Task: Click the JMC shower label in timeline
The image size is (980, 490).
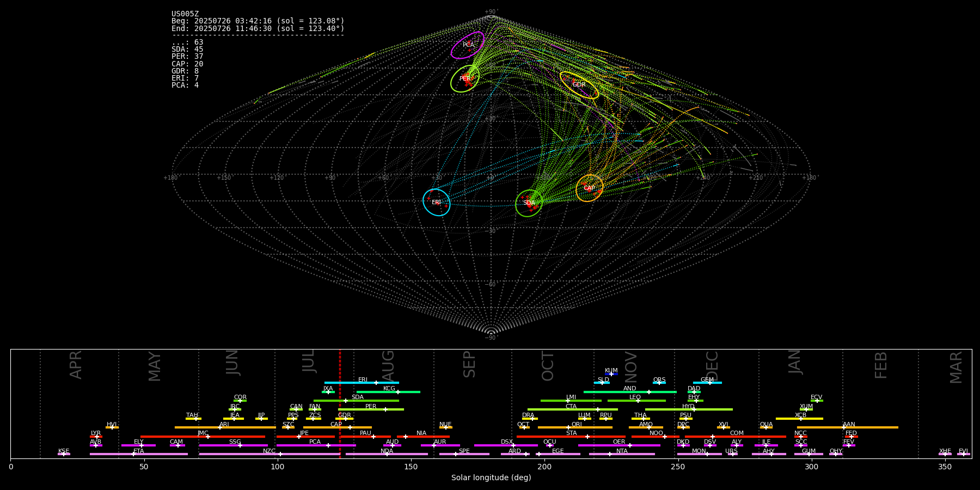Action: tap(203, 433)
